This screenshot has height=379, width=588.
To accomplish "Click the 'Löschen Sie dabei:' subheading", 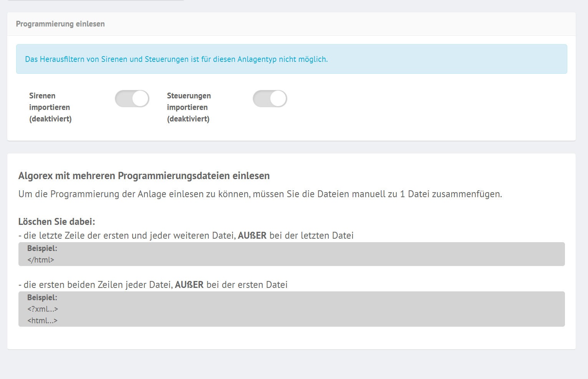I will tap(57, 222).
